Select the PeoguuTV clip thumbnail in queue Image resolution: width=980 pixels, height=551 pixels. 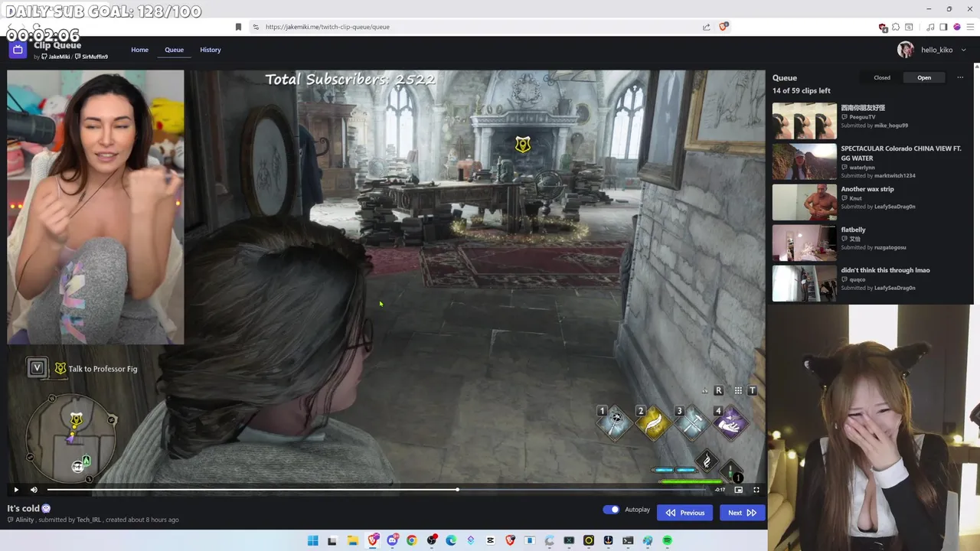click(804, 121)
